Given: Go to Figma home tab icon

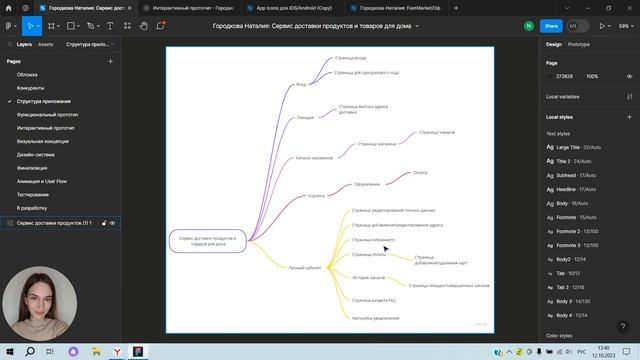Looking at the screenshot, I should (8, 8).
